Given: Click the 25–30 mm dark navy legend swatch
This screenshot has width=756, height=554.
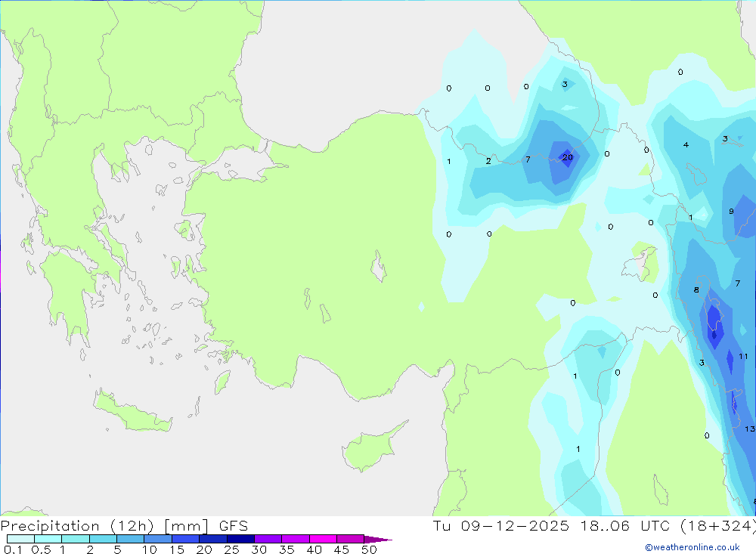Looking at the screenshot, I should click(240, 539).
